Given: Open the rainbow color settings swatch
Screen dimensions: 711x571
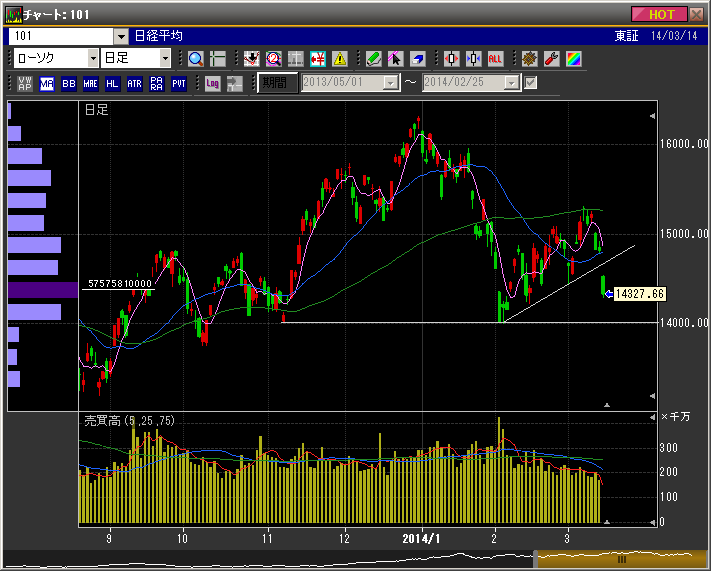Looking at the screenshot, I should pyautogui.click(x=573, y=59).
